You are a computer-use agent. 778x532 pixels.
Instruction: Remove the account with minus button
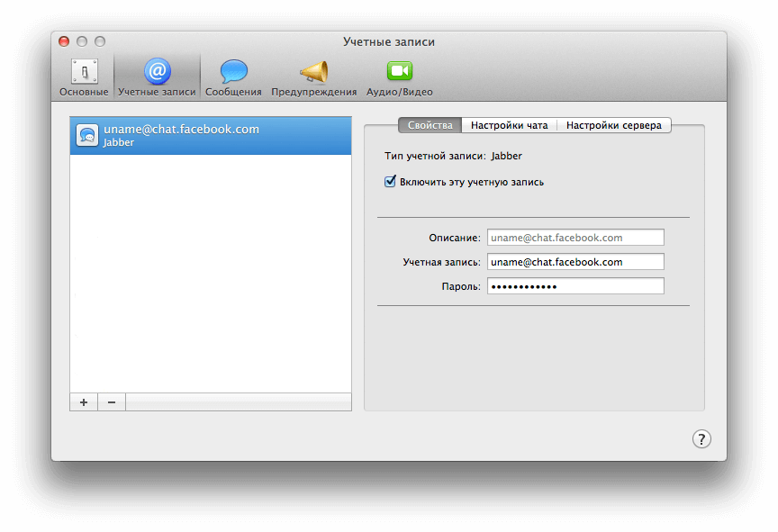point(112,402)
